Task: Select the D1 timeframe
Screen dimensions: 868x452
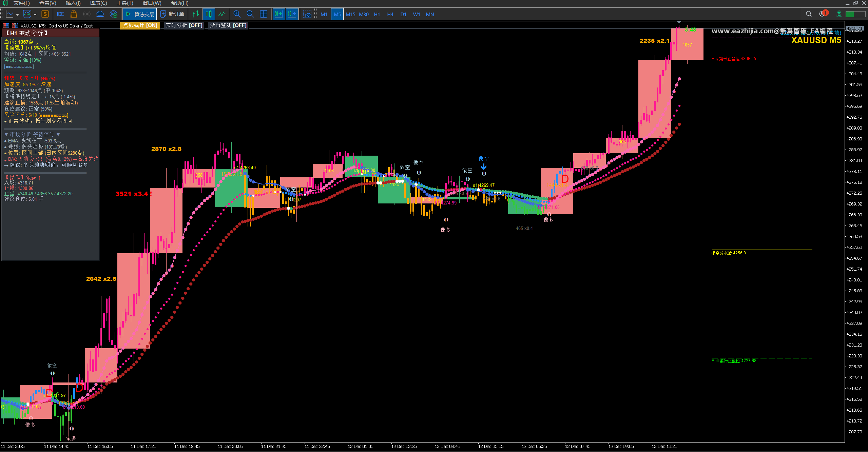Action: tap(403, 15)
